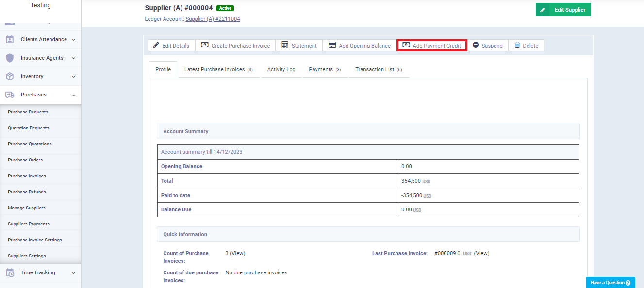This screenshot has height=288, width=644.
Task: Click Add Opening Balance
Action: pyautogui.click(x=360, y=45)
